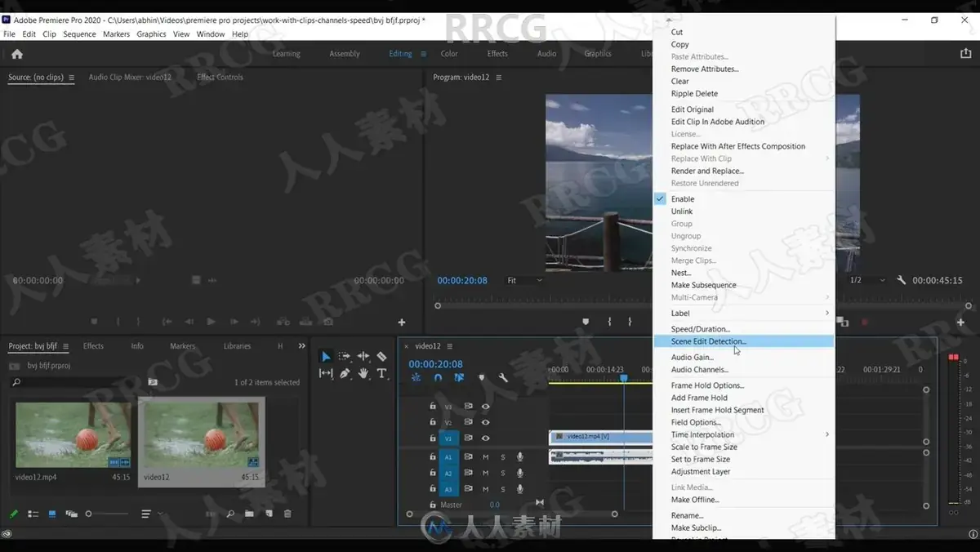Create new search bin from query
980x552 pixels.
[x=152, y=382]
